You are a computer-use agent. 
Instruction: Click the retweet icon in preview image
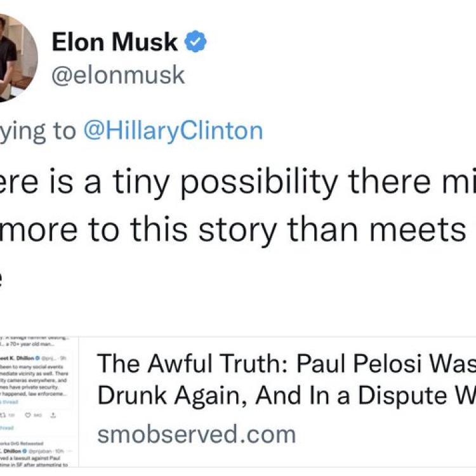(x=4, y=415)
